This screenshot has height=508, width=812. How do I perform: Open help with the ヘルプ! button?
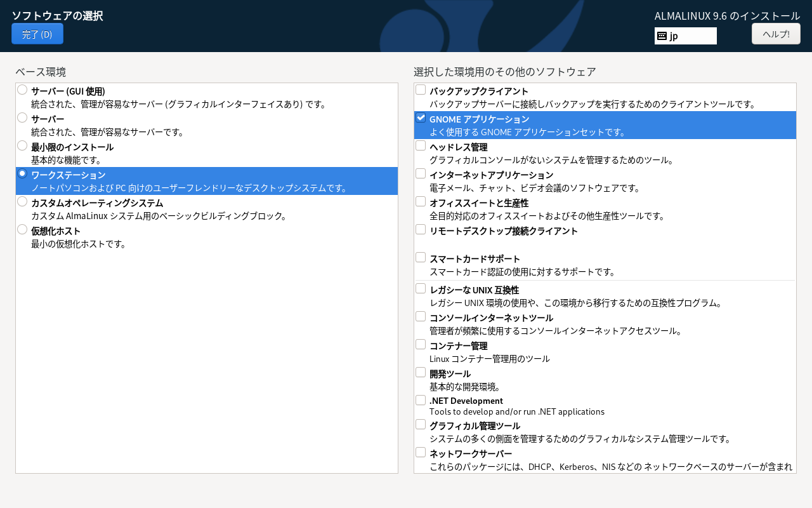tap(776, 34)
